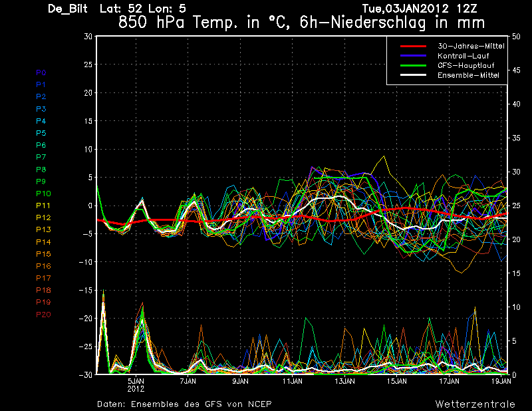The width and height of the screenshot is (532, 411).
Task: Click the P13 ensemble member label
Action: [x=43, y=229]
